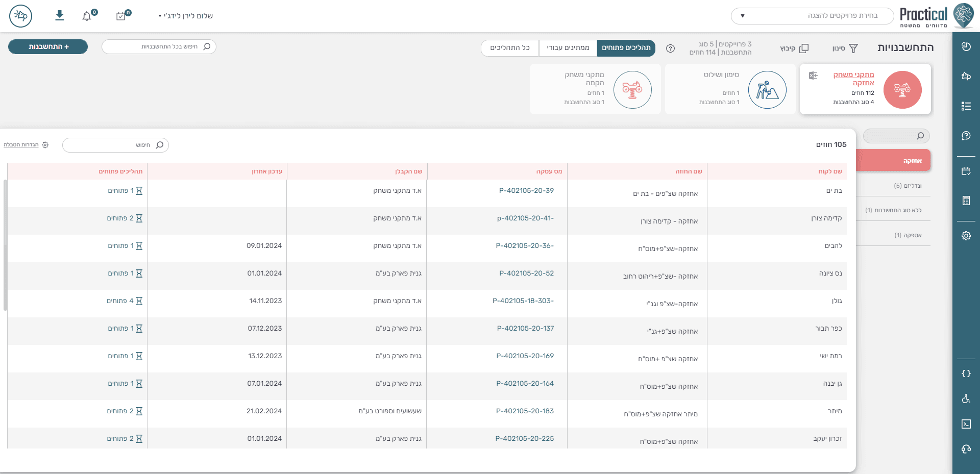Screen dimensions: 980x474
Task: Click customer name זכרון יעקב
Action: (x=827, y=439)
